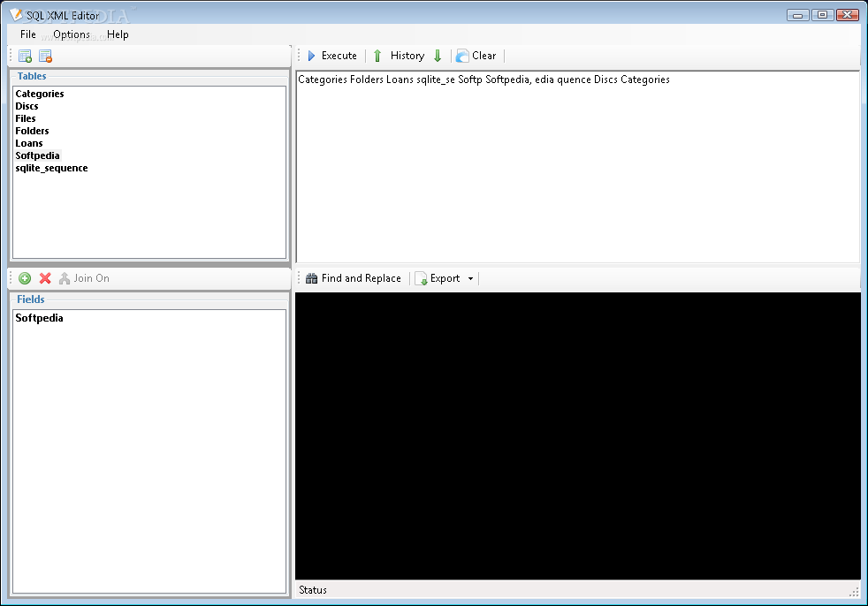The height and width of the screenshot is (606, 868).
Task: Click the remove table icon above Tables
Action: click(x=45, y=56)
